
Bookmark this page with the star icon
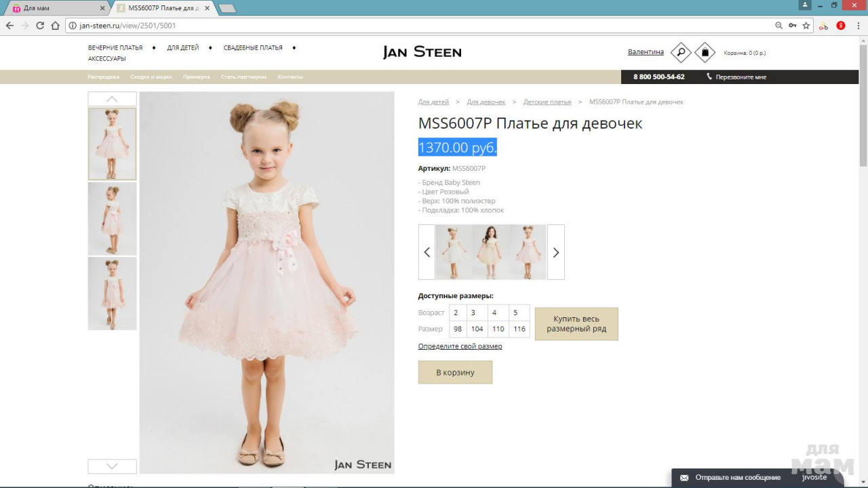point(806,26)
